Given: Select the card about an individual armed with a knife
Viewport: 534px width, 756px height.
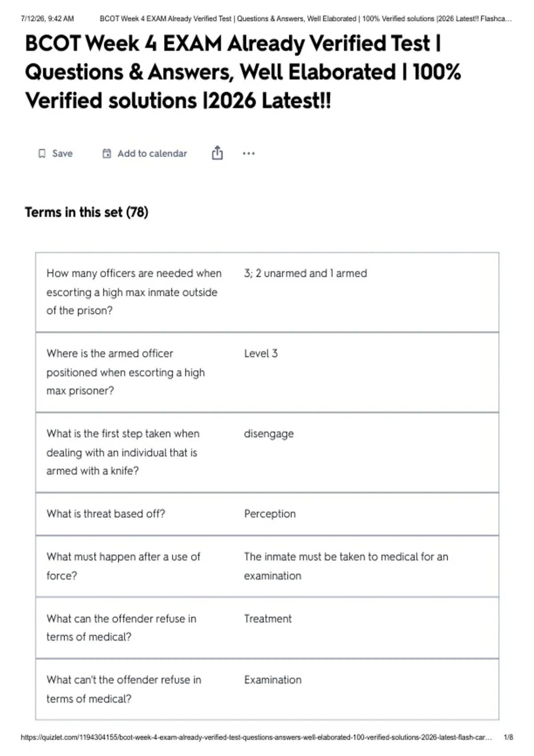Looking at the screenshot, I should (267, 452).
